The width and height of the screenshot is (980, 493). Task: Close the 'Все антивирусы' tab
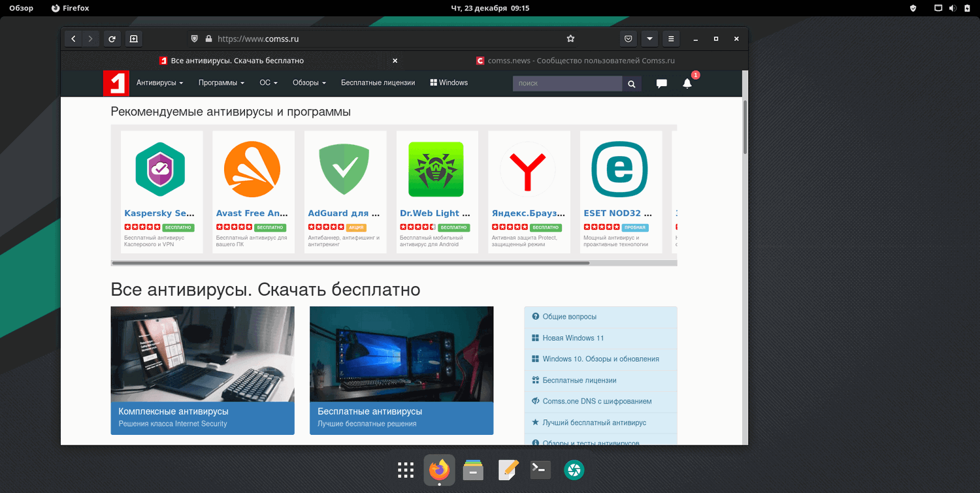(395, 61)
